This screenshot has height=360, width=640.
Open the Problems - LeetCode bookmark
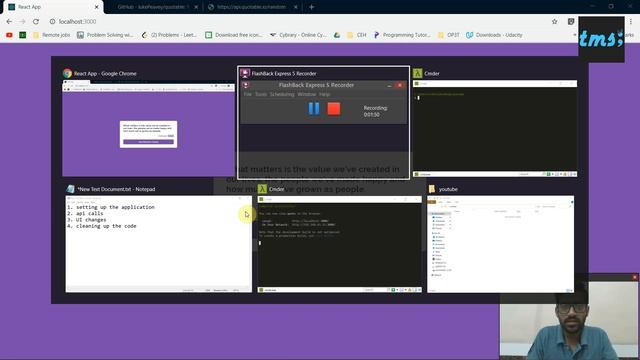[169, 35]
